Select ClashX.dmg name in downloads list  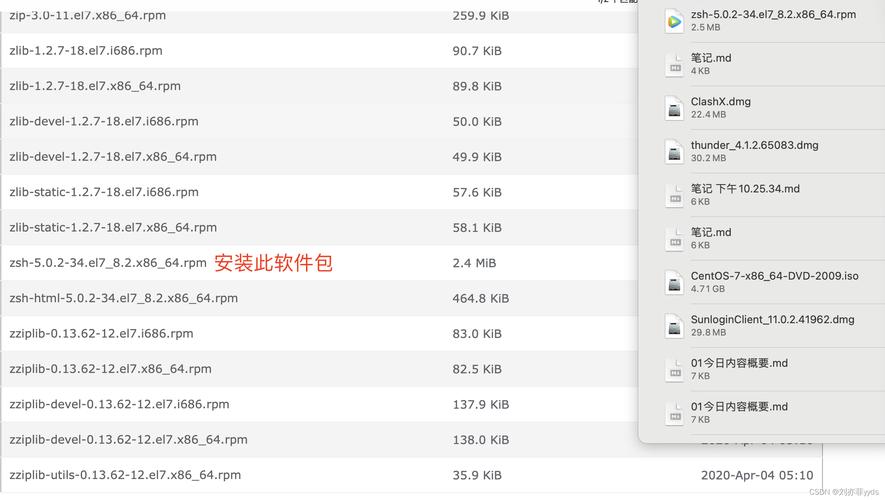pyautogui.click(x=721, y=102)
